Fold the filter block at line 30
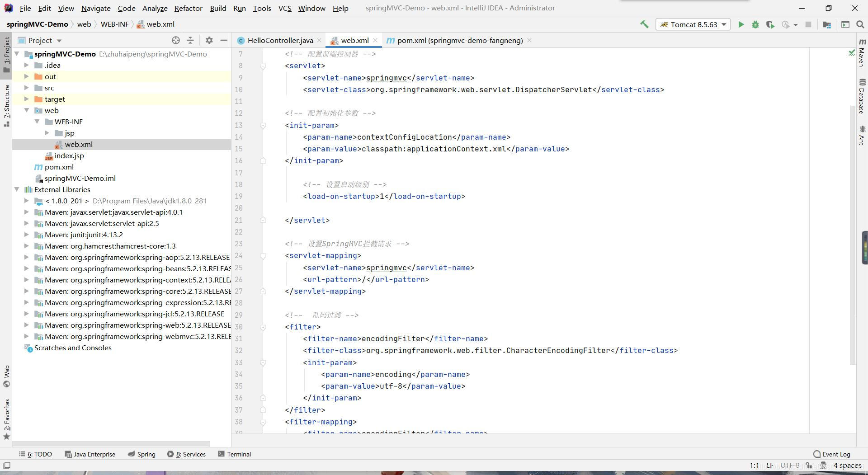 coord(263,327)
